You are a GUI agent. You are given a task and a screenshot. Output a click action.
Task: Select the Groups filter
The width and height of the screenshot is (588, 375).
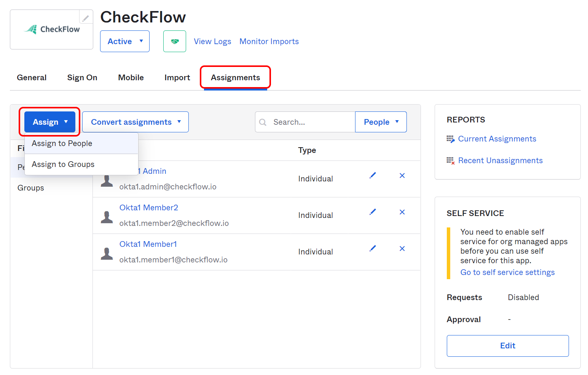31,188
